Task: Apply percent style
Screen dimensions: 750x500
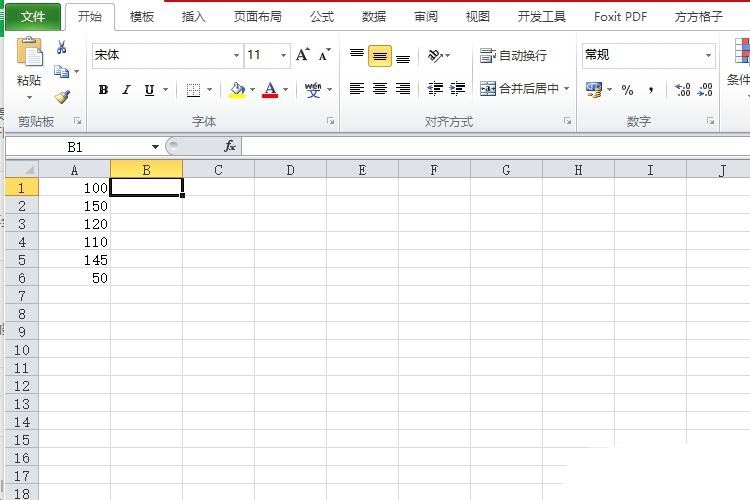Action: 627,89
